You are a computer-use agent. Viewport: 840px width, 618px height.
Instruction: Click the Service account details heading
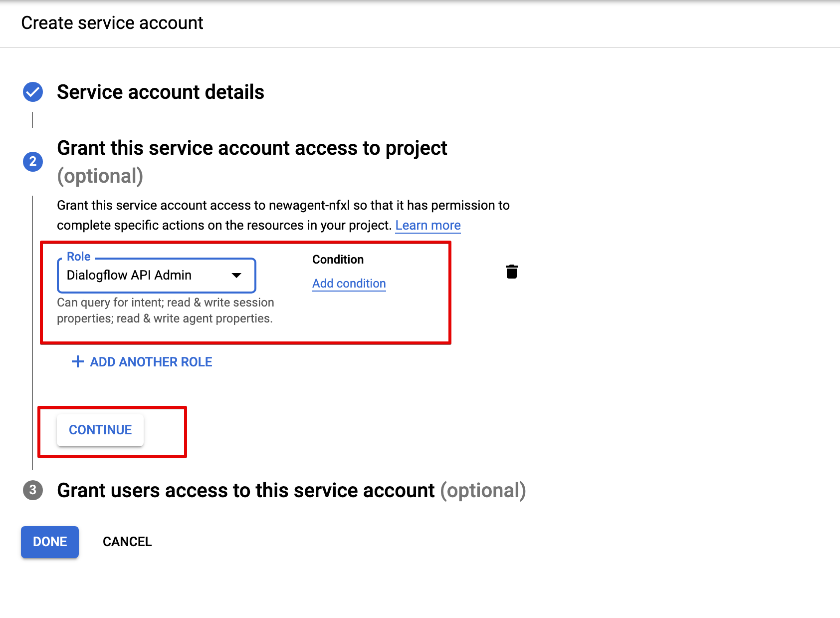pos(161,92)
